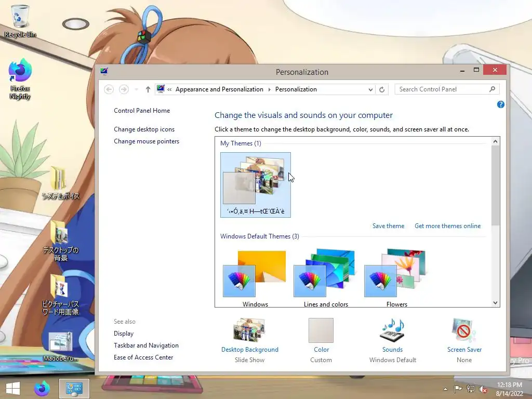This screenshot has height=399, width=532.
Task: Click the Save theme link
Action: 388,226
